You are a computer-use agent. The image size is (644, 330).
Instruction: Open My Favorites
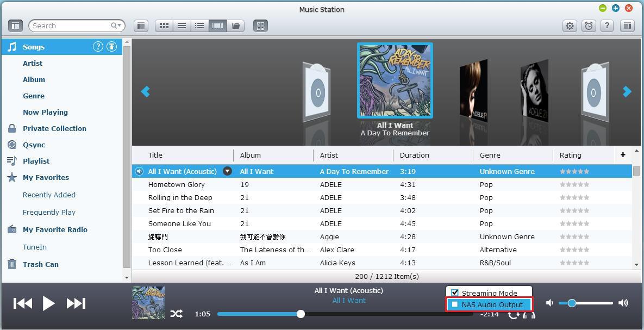(x=46, y=178)
